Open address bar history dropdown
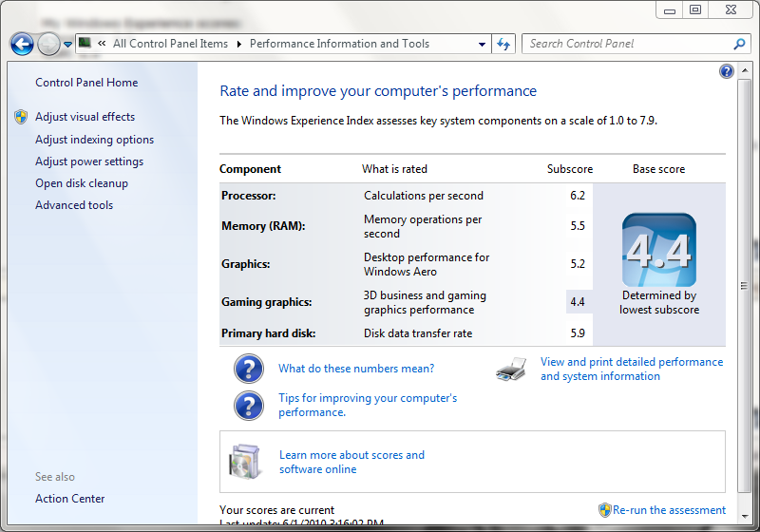This screenshot has width=760, height=532. (x=482, y=44)
